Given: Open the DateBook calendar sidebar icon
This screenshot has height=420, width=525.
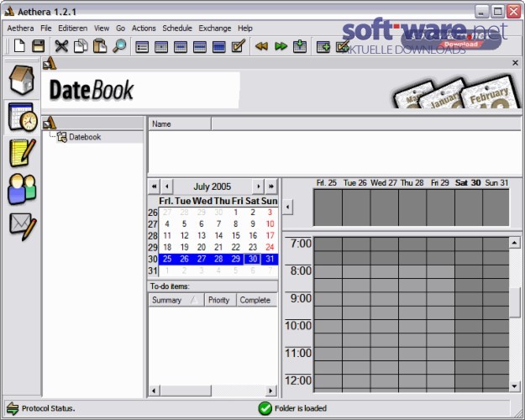Looking at the screenshot, I should pos(22,117).
